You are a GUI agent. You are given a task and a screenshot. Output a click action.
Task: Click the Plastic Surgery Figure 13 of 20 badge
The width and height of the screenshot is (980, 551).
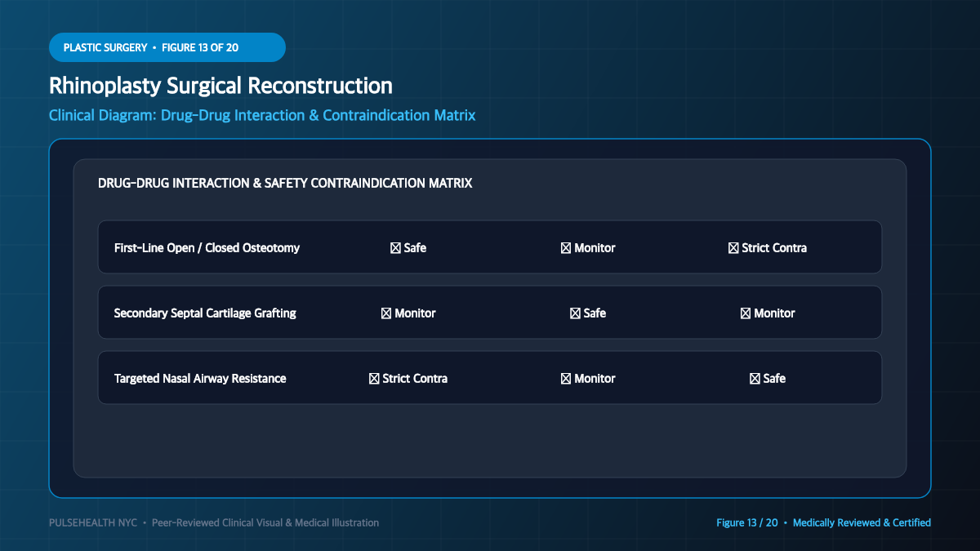167,47
